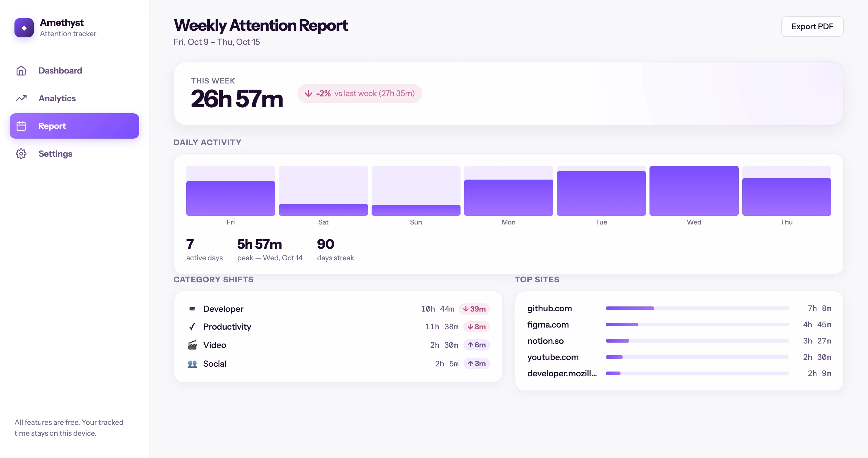Click the Amethyst diamond logo icon
The image size is (868, 458).
24,28
